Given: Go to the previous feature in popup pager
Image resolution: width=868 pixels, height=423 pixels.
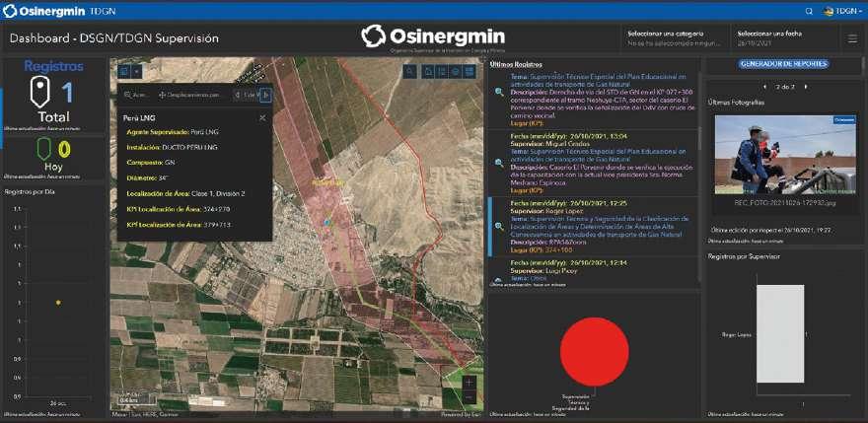Looking at the screenshot, I should (238, 95).
